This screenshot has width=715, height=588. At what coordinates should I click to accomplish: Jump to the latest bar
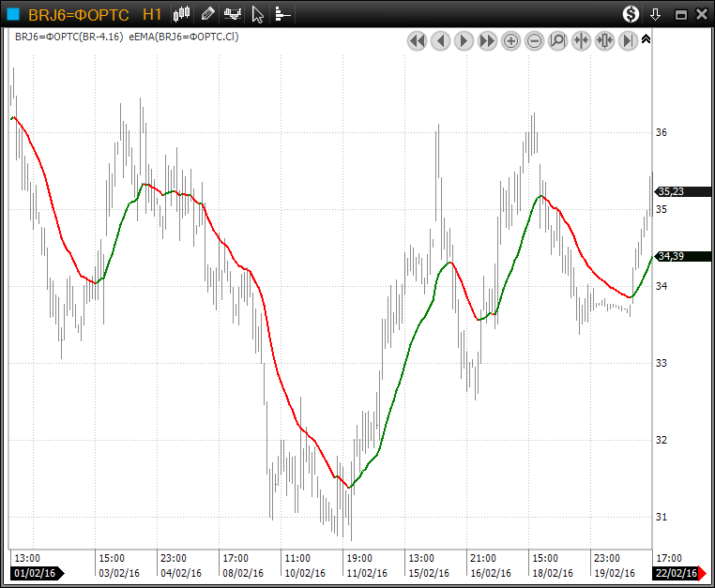coord(628,40)
